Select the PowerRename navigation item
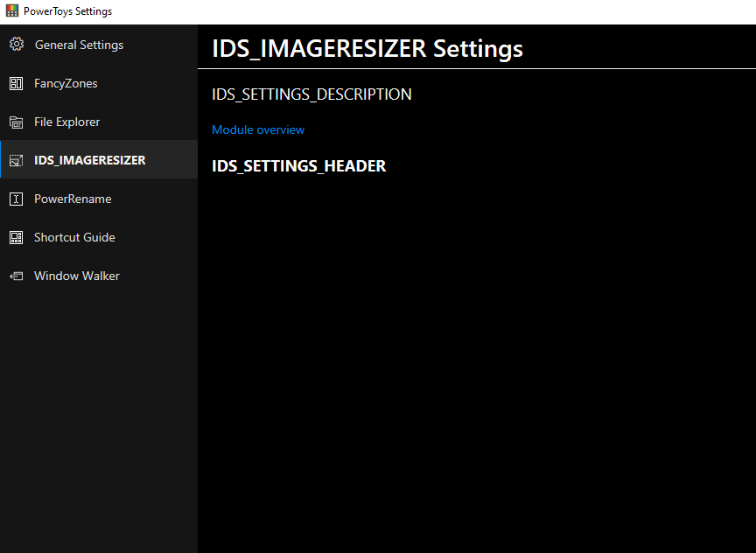This screenshot has height=553, width=756. point(99,199)
